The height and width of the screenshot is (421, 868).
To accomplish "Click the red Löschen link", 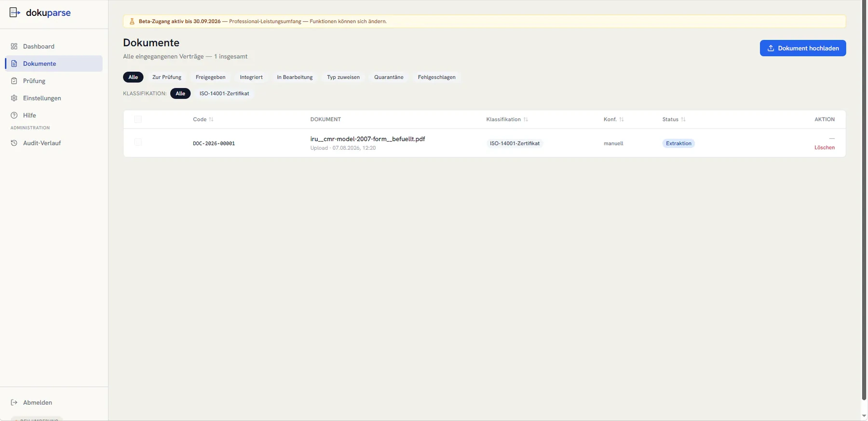I will [x=825, y=148].
